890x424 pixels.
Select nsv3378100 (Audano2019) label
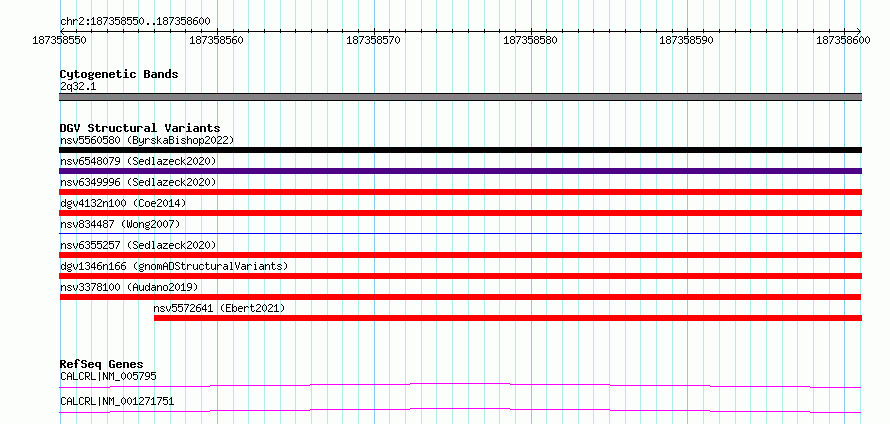coord(129,287)
